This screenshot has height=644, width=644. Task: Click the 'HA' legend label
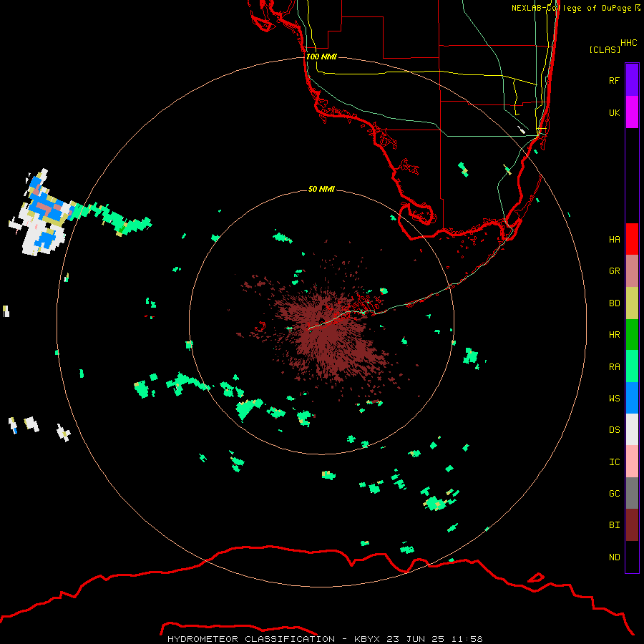614,240
